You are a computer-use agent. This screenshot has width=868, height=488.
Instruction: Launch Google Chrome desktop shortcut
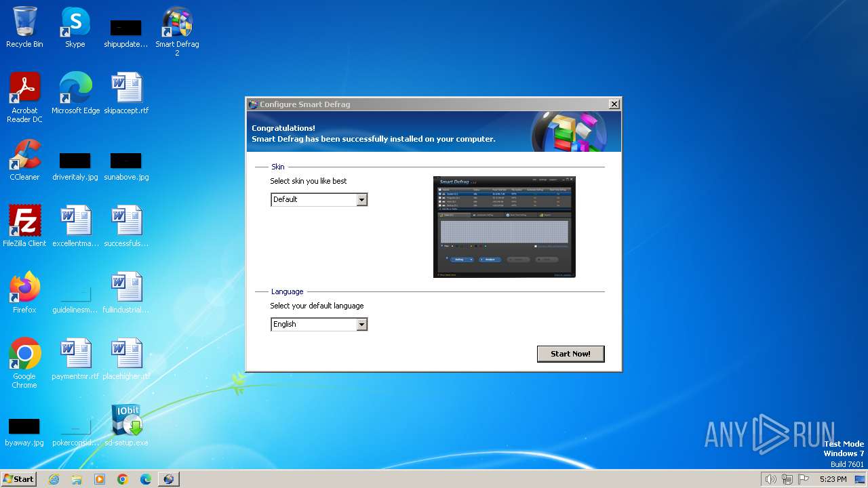pos(24,363)
